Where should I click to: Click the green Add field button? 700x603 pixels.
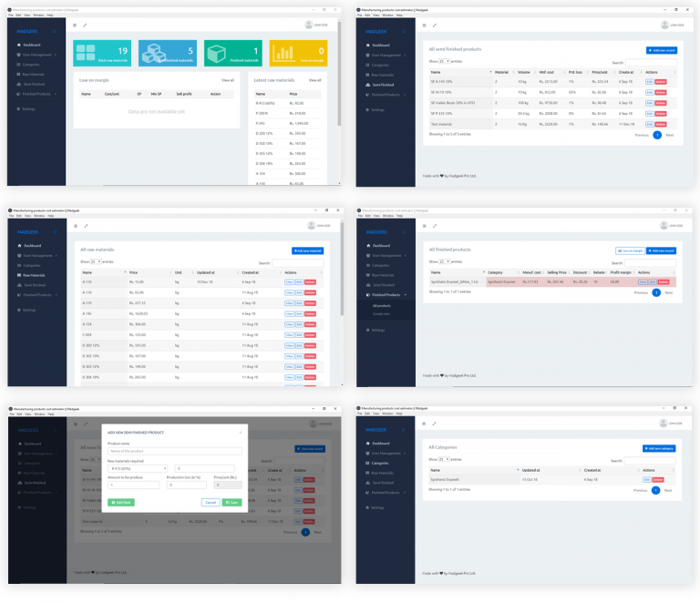coord(119,502)
